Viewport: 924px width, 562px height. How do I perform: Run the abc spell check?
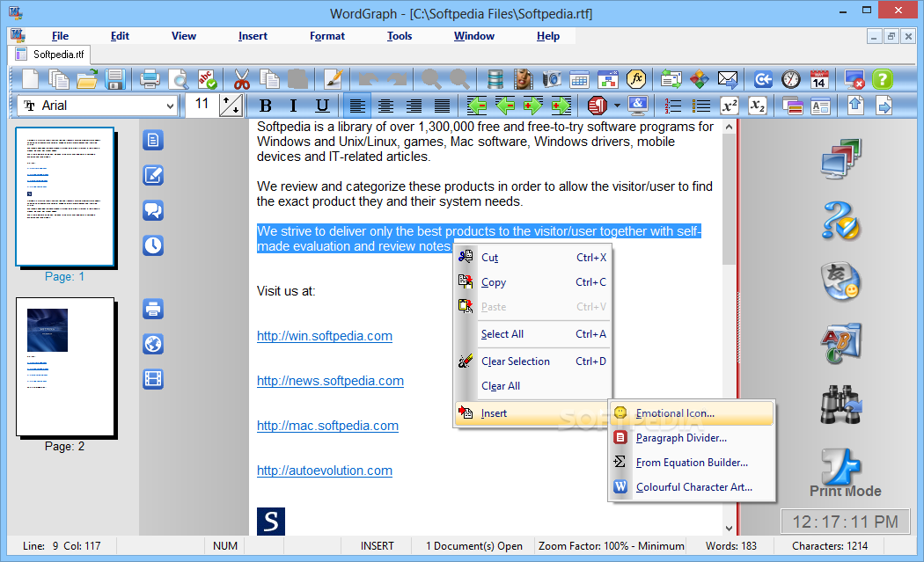click(207, 79)
